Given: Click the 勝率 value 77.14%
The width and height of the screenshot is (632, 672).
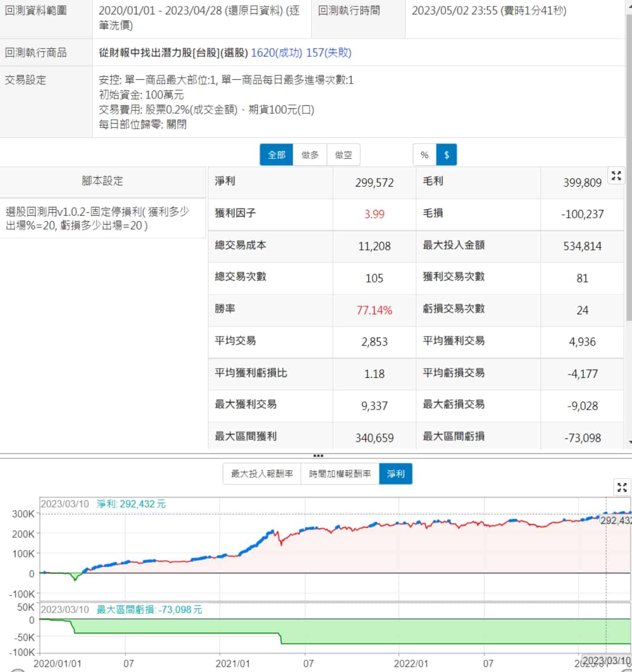Looking at the screenshot, I should [x=374, y=310].
